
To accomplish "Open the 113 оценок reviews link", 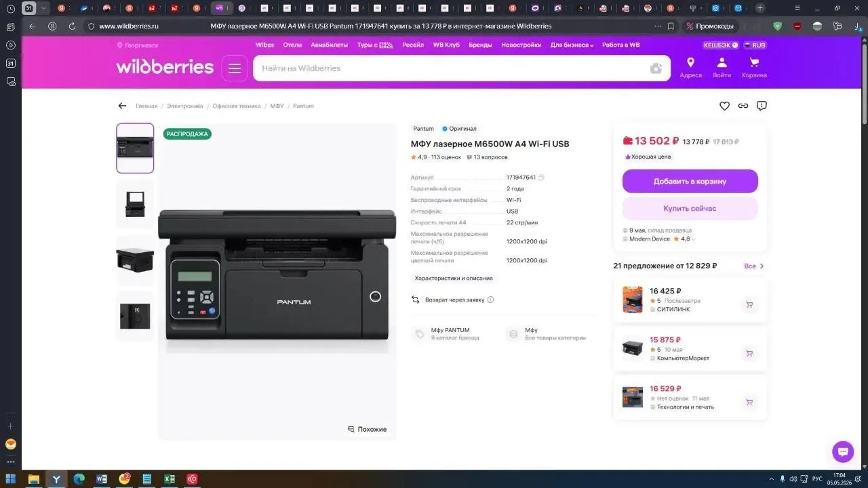I will click(x=446, y=157).
